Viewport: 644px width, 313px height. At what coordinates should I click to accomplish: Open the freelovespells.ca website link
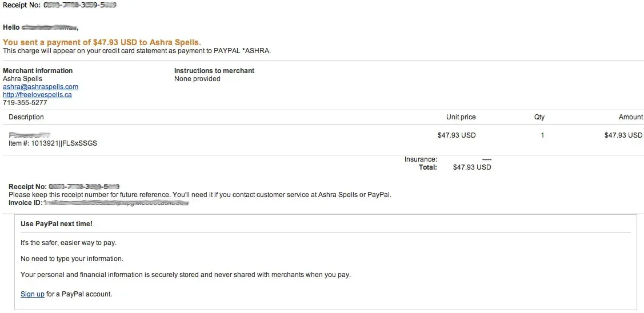coord(37,95)
